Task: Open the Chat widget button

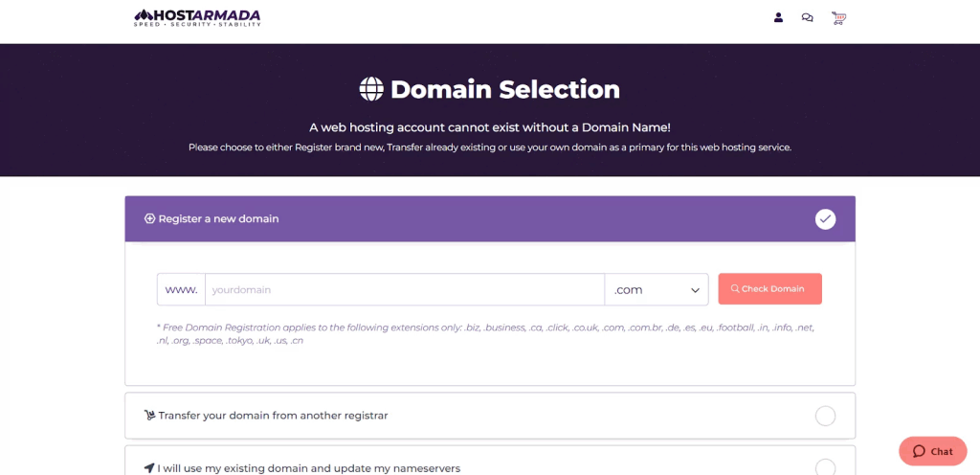Action: pyautogui.click(x=932, y=451)
